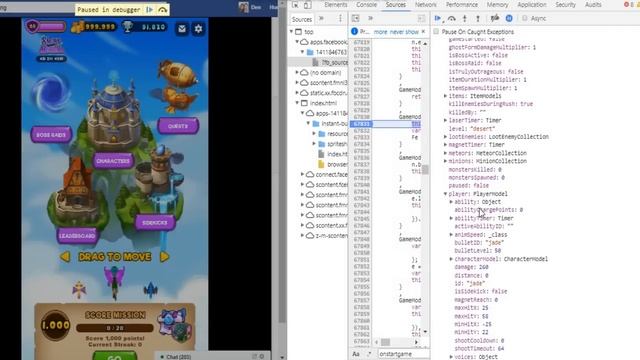The height and width of the screenshot is (360, 640).
Task: Open the Security tab
Action: pos(565,5)
